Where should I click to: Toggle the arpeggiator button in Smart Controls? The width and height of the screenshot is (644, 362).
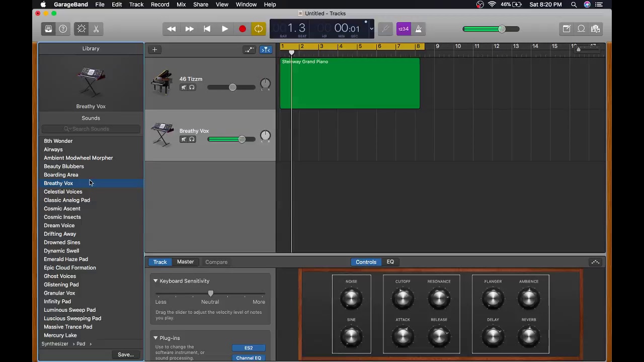pos(595,262)
